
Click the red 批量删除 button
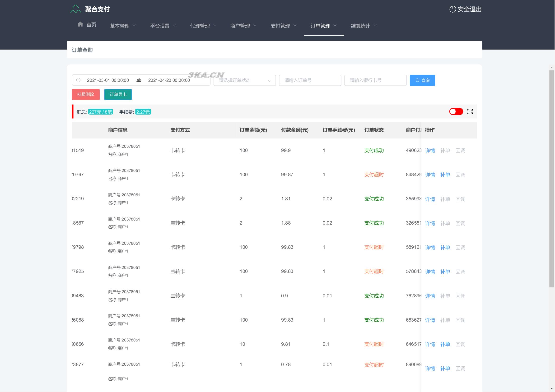[86, 94]
